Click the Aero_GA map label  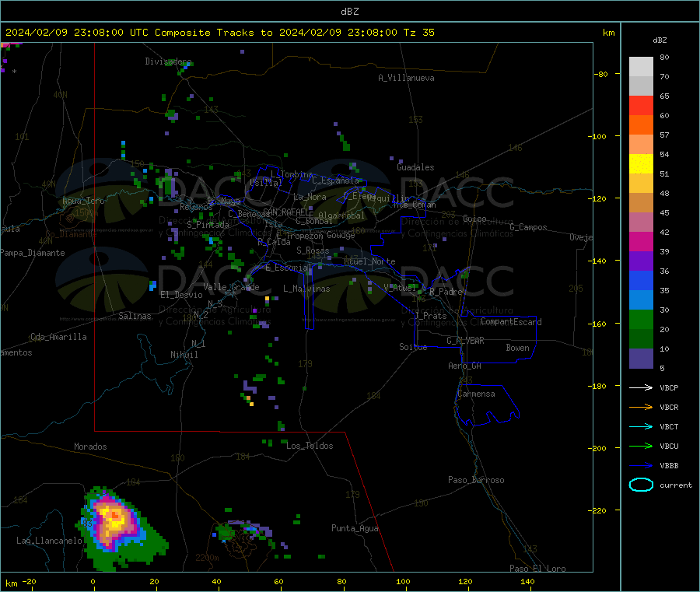(x=464, y=366)
